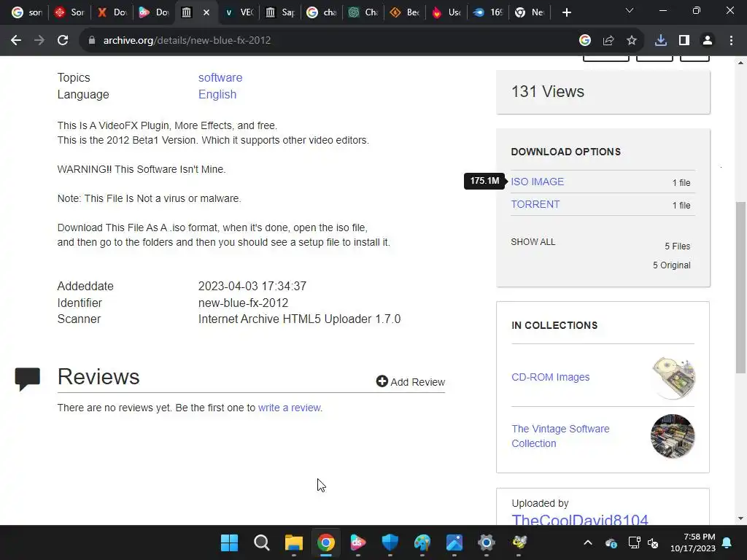The image size is (747, 560).
Task: Open the Photos app taskbar icon
Action: pyautogui.click(x=454, y=542)
